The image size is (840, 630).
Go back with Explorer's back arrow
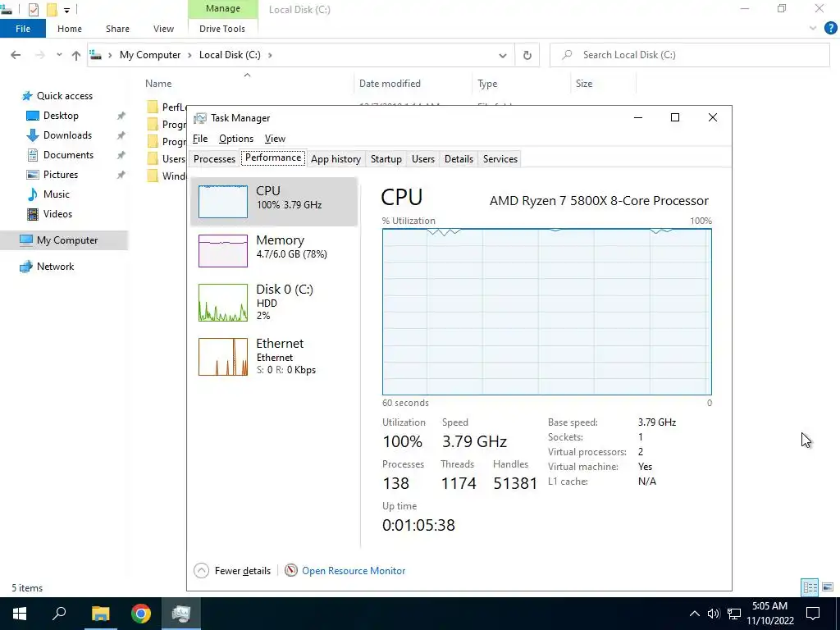[x=16, y=55]
